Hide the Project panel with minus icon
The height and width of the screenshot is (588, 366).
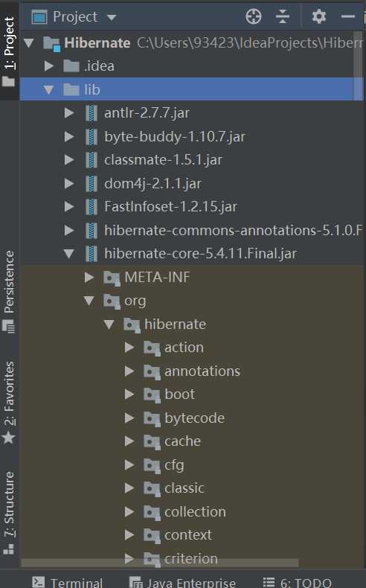click(x=348, y=16)
